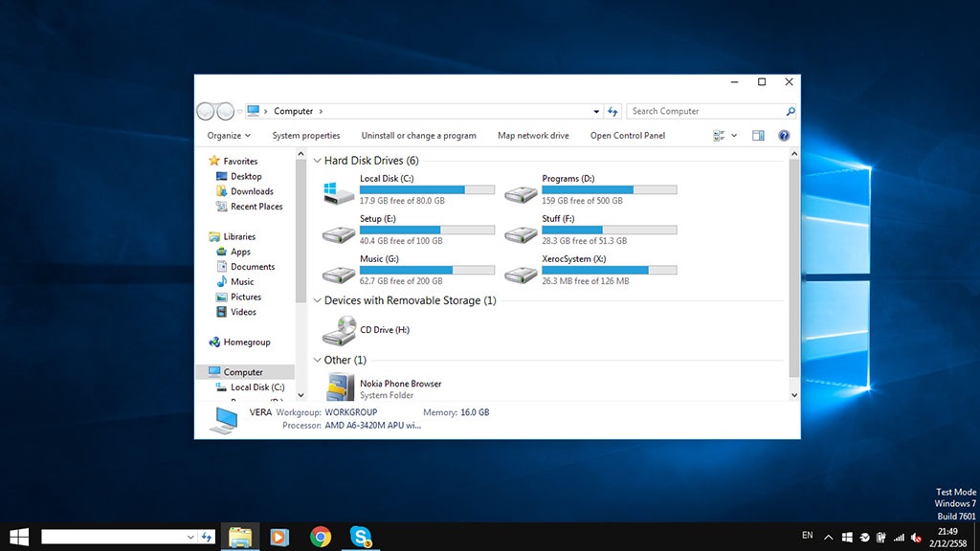This screenshot has height=551, width=980.
Task: Open the Windows Start button
Action: pyautogui.click(x=19, y=537)
